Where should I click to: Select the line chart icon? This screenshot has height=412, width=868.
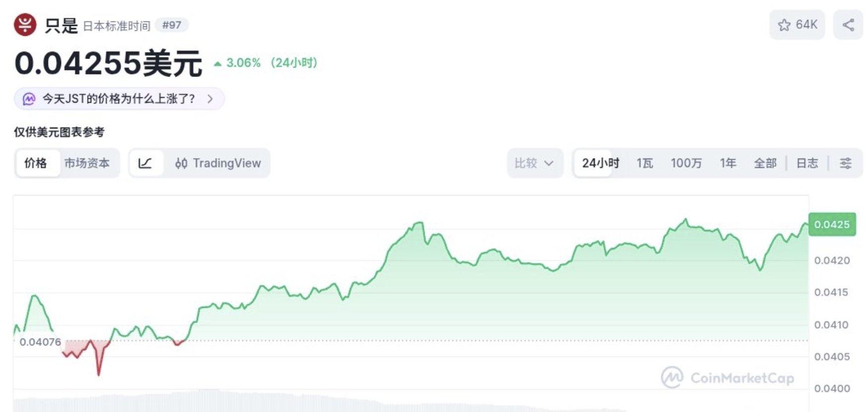tap(145, 163)
